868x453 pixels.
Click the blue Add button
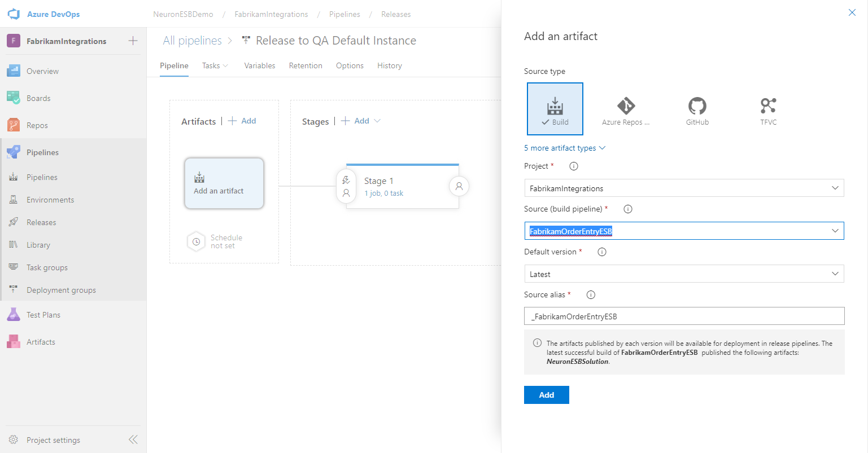[x=547, y=395]
